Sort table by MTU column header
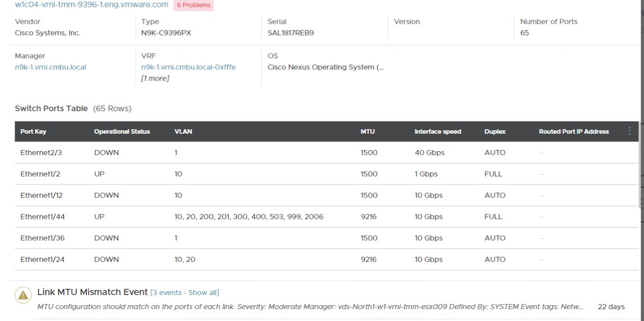Screen dimensions: 644x321 coord(367,131)
